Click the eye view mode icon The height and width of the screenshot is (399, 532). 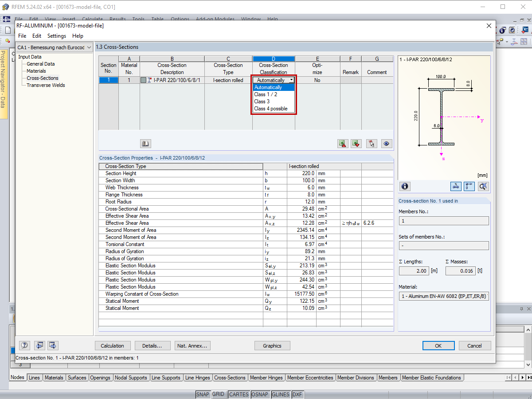coord(387,143)
